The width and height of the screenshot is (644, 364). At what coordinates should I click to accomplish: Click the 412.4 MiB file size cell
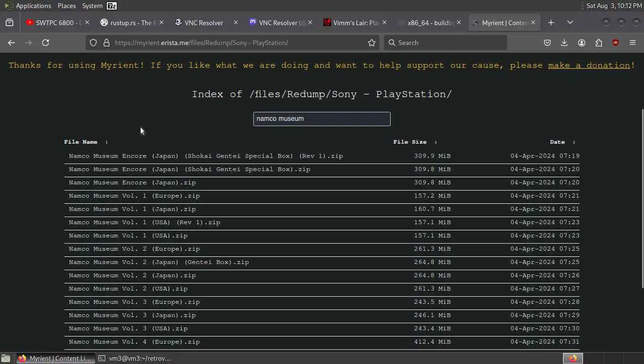(432, 342)
